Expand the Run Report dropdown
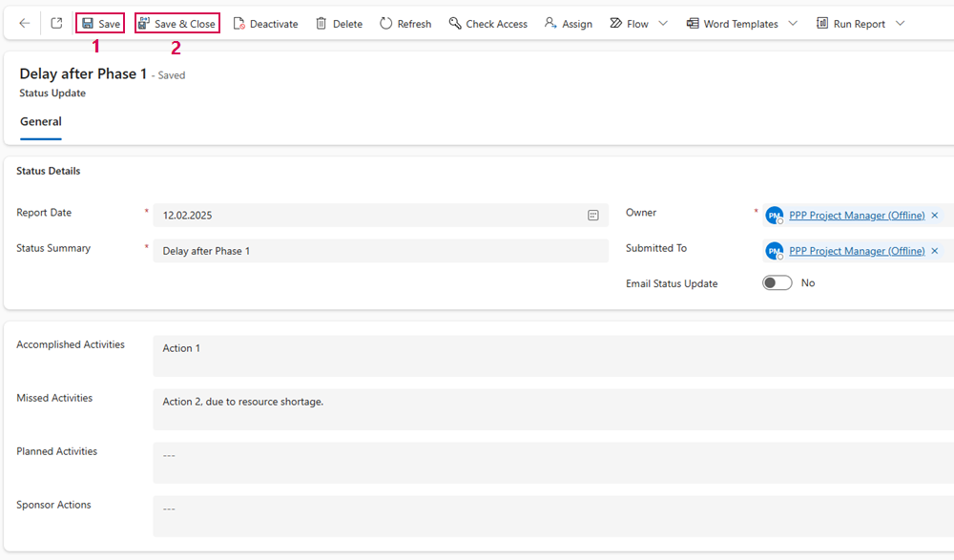 click(901, 24)
